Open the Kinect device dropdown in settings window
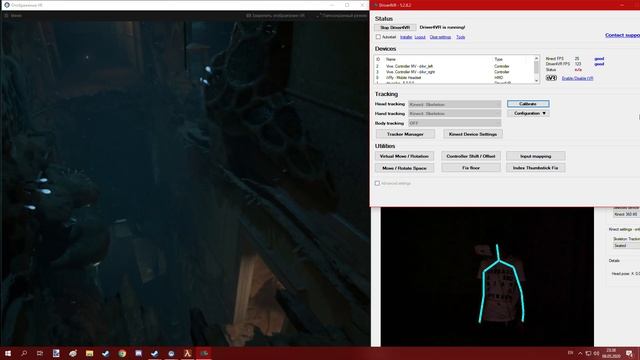This screenshot has width=640, height=360. click(627, 214)
